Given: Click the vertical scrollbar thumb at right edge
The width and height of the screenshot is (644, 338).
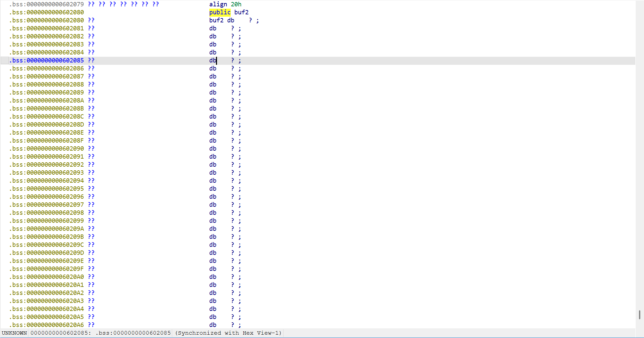Looking at the screenshot, I should (639, 315).
